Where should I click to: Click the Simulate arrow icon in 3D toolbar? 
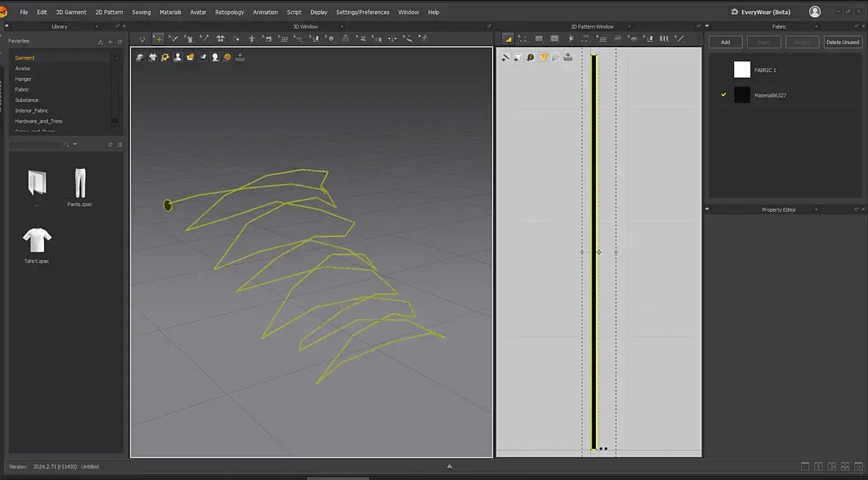click(x=143, y=39)
